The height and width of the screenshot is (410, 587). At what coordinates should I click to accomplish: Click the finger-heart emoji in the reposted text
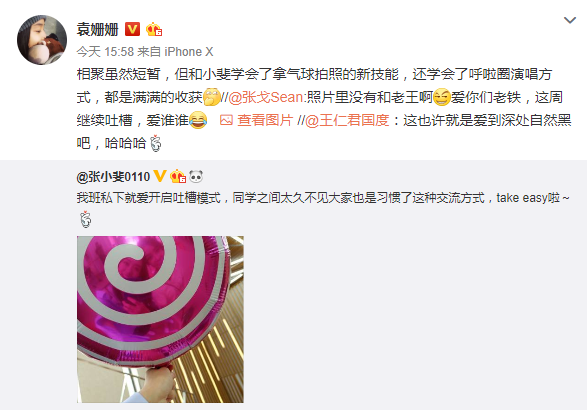(86, 219)
